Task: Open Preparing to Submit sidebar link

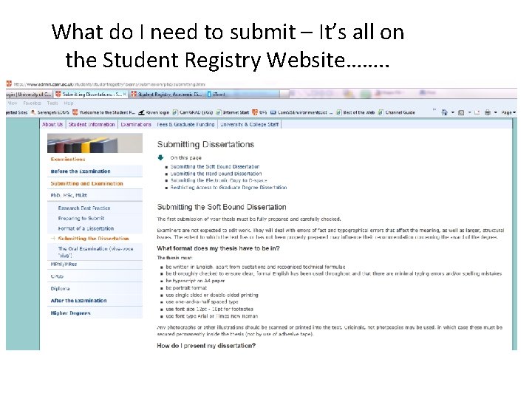Action: [81, 218]
